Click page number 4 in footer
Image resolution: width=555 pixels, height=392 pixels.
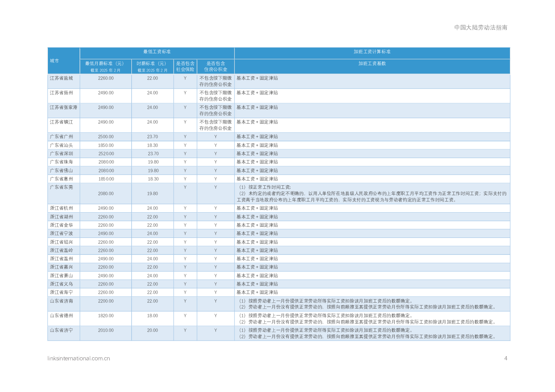(x=506, y=358)
